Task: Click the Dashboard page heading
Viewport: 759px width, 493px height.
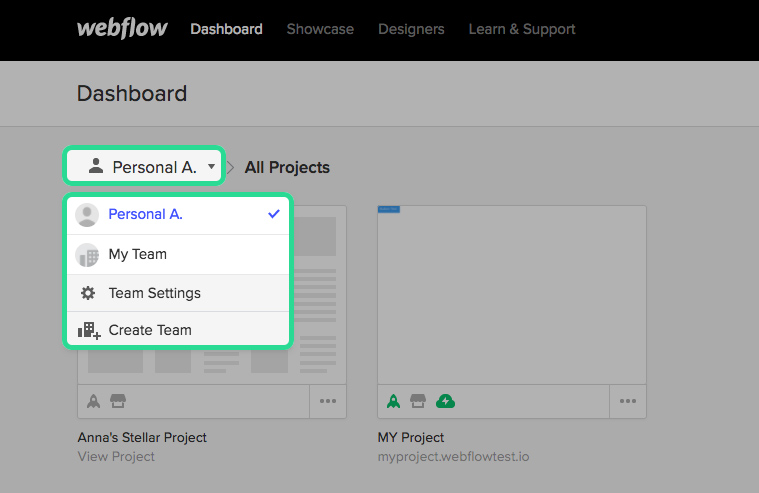Action: (x=132, y=93)
